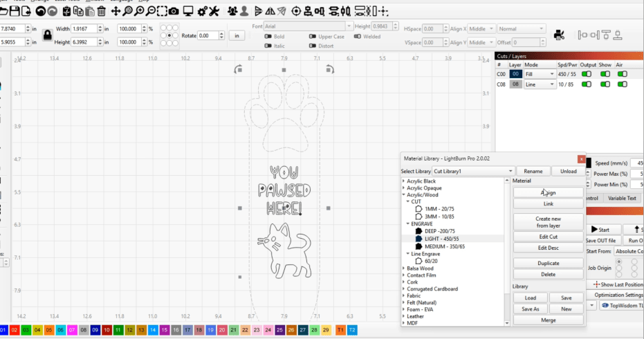Toggle Show for layer C08
Screen dimensions: 644x339
tap(605, 84)
